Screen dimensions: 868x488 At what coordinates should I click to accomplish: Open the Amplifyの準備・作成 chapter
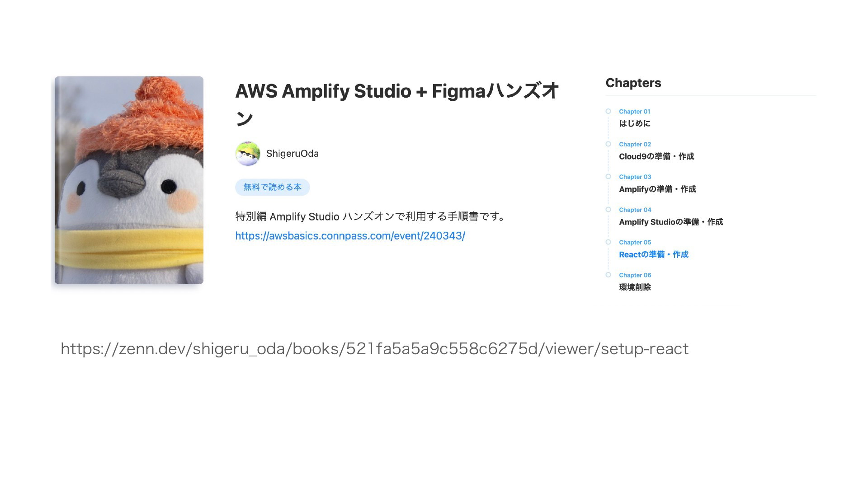point(657,189)
